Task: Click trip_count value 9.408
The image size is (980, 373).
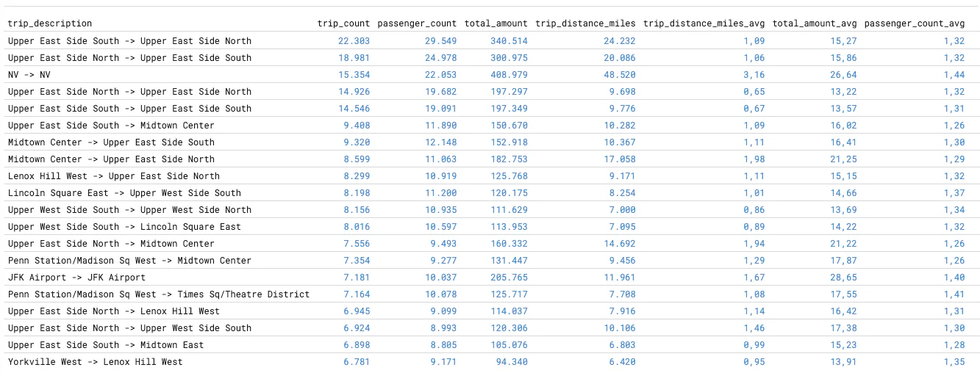Action: click(x=357, y=126)
